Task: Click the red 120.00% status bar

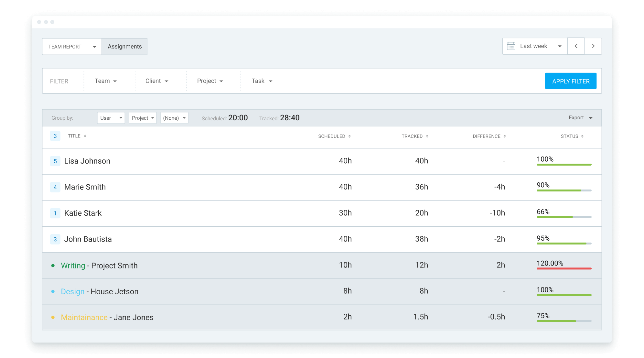Action: [564, 268]
